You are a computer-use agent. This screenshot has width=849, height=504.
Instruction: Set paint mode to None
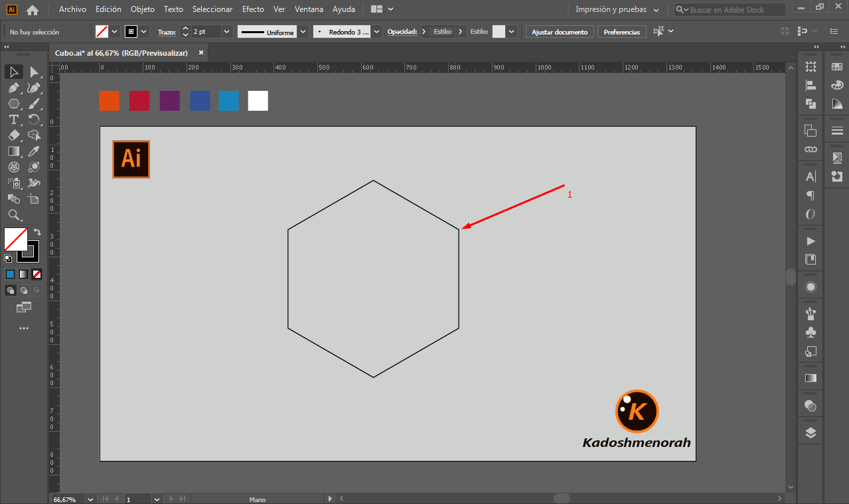(37, 274)
